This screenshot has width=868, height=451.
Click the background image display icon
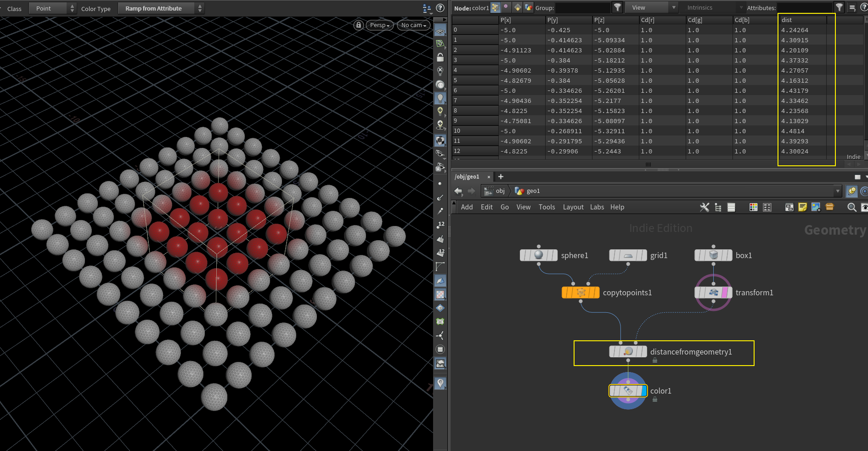click(x=440, y=364)
